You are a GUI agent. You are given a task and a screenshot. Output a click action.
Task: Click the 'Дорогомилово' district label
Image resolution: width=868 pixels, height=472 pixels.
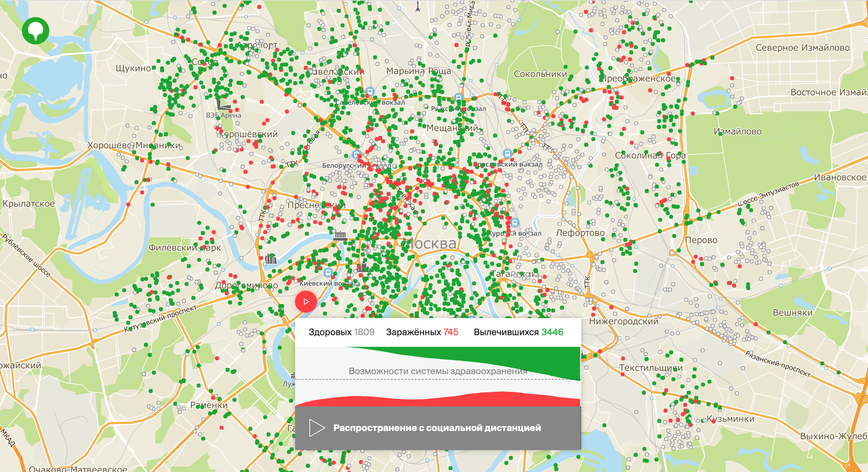pyautogui.click(x=246, y=286)
